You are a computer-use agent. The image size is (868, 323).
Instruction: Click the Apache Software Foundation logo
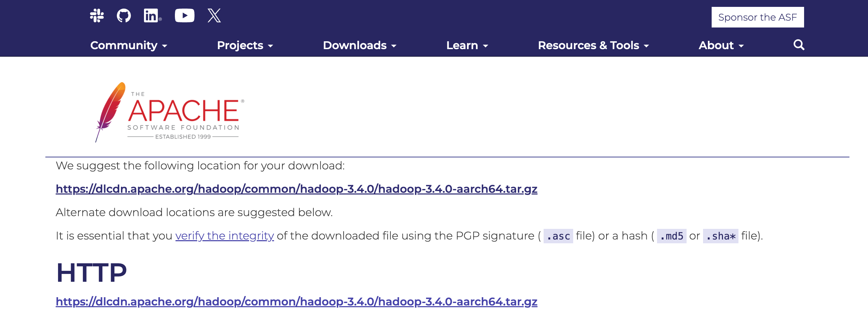point(170,112)
